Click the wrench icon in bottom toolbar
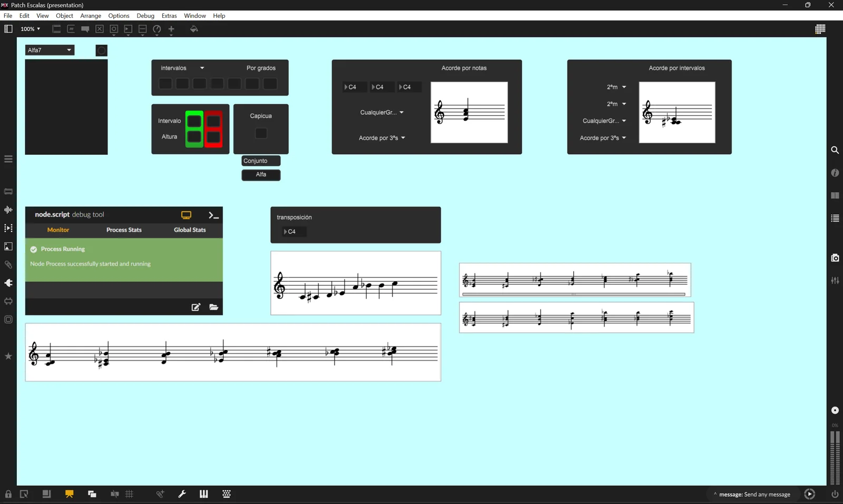Image resolution: width=843 pixels, height=504 pixels. (182, 494)
